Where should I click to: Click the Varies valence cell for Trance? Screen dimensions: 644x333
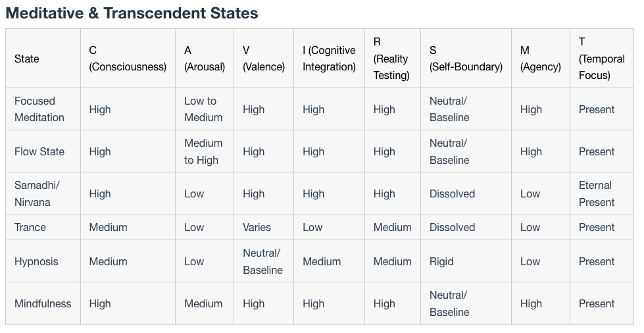257,227
